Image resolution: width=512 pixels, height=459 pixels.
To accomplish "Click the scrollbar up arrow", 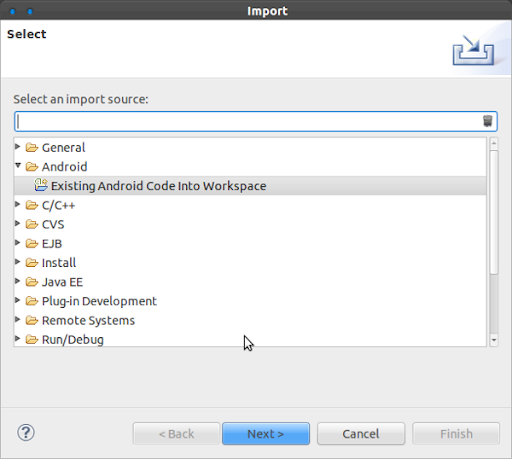I will (494, 144).
